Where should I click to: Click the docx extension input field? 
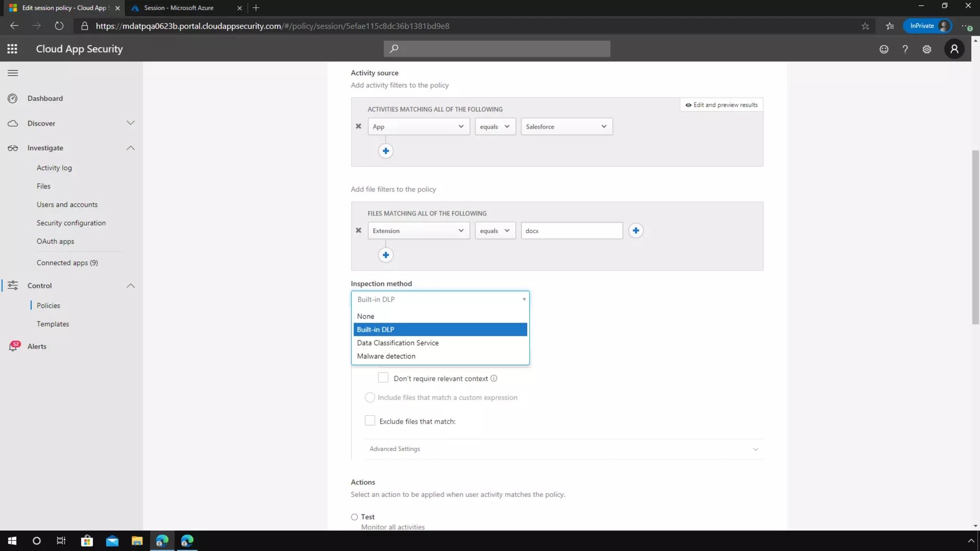(571, 231)
